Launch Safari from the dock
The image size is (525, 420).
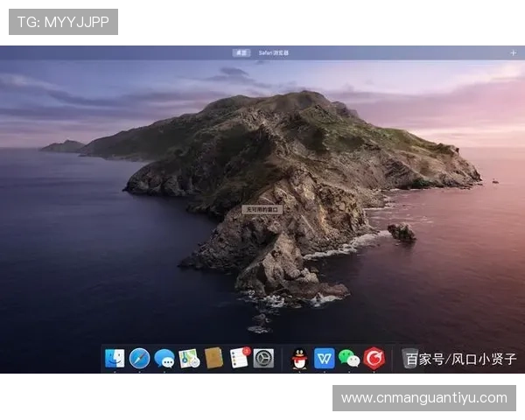point(139,358)
